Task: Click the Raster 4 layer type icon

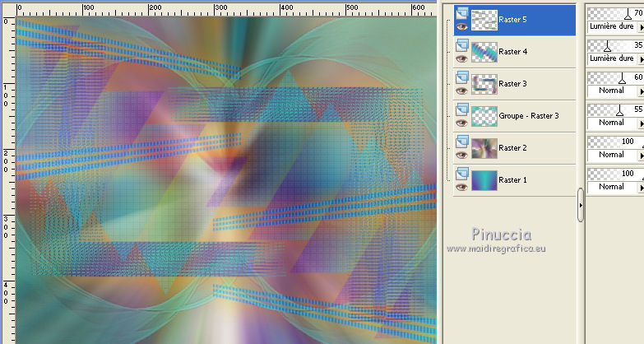Action: tap(462, 45)
